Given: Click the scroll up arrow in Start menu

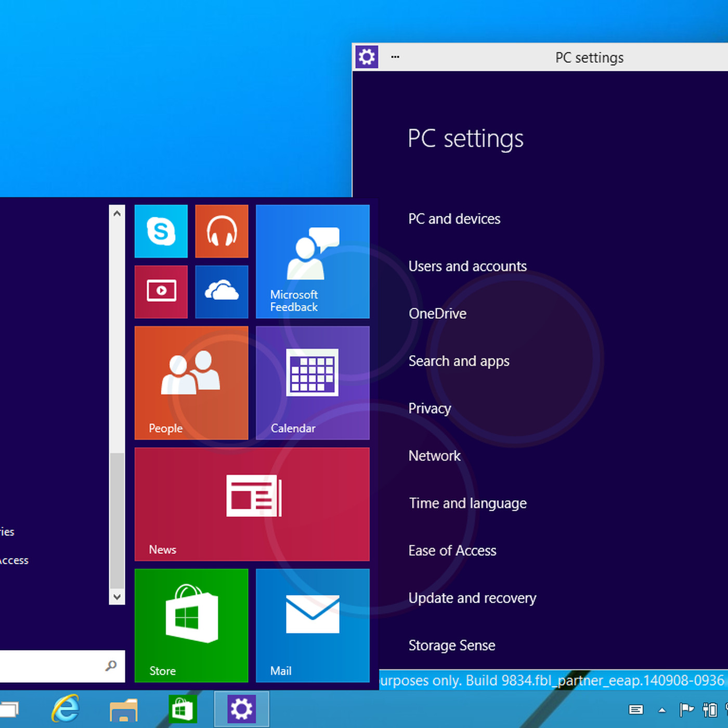Looking at the screenshot, I should point(117,213).
